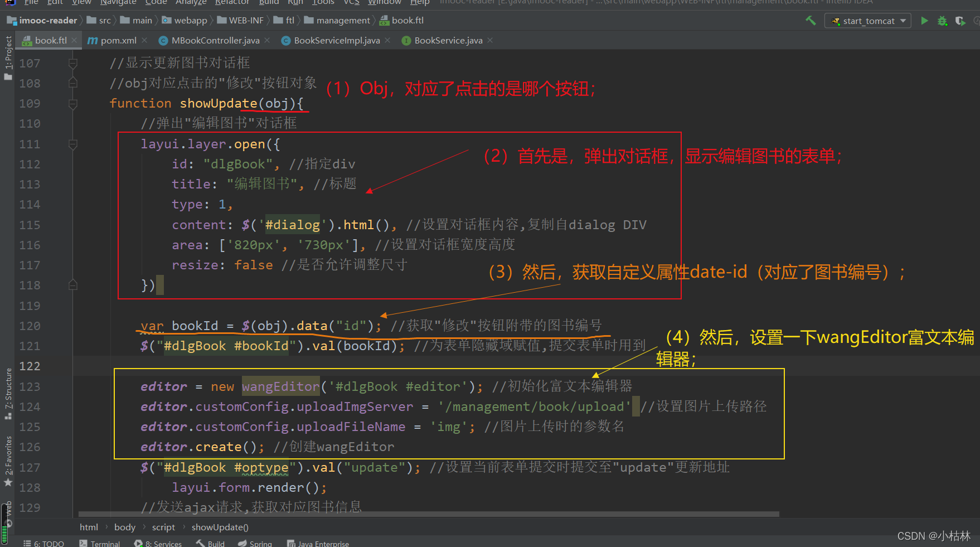Open the Favorites tool window sidebar
The height and width of the screenshot is (547, 980).
[8, 461]
